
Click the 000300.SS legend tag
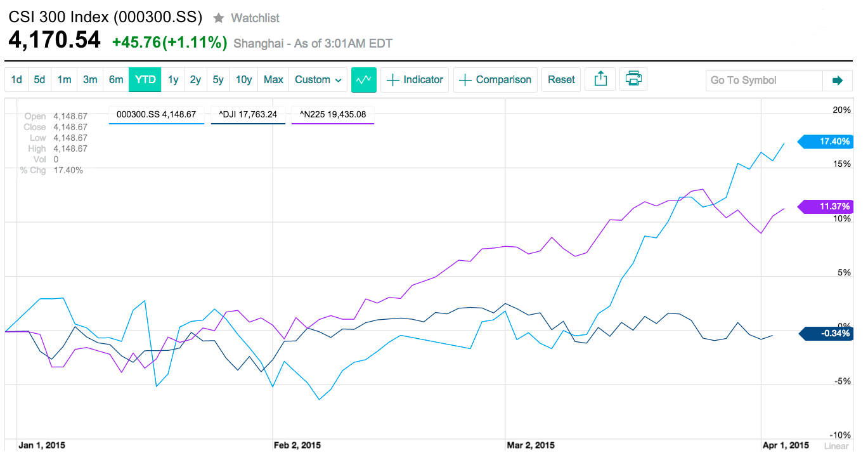click(157, 115)
